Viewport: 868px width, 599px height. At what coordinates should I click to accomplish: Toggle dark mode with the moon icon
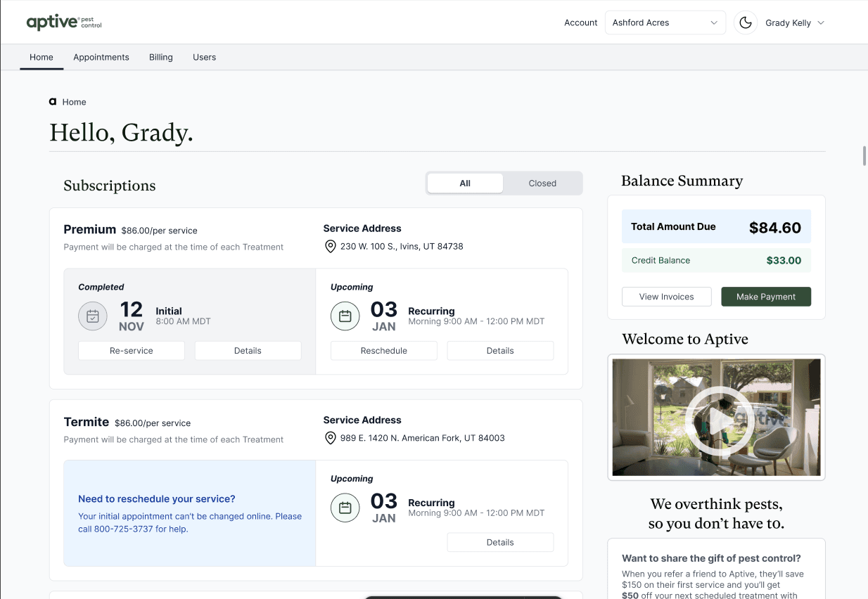pos(745,22)
